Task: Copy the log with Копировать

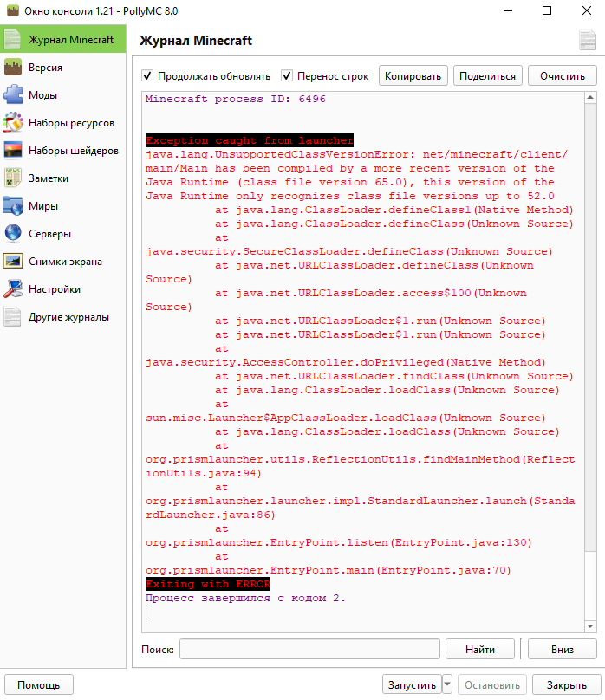Action: (413, 76)
